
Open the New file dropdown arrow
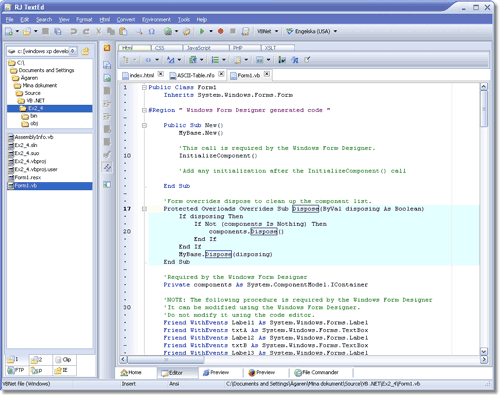tap(17, 31)
